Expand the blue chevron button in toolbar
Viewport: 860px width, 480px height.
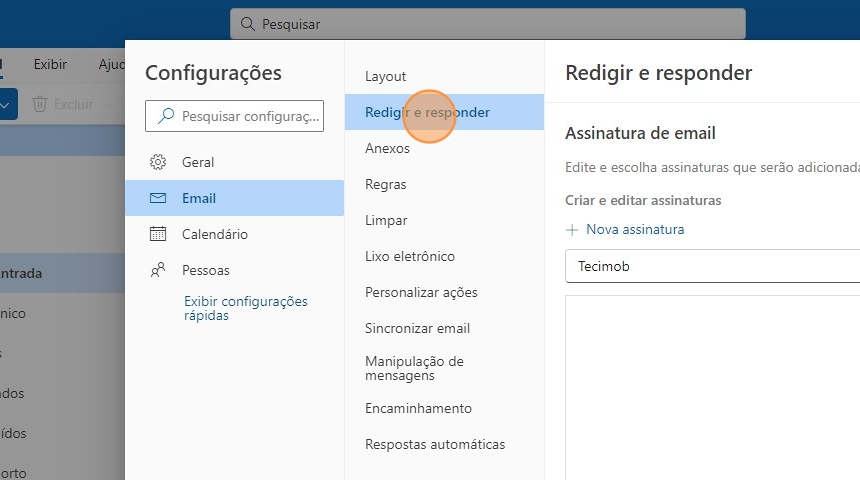(6, 104)
